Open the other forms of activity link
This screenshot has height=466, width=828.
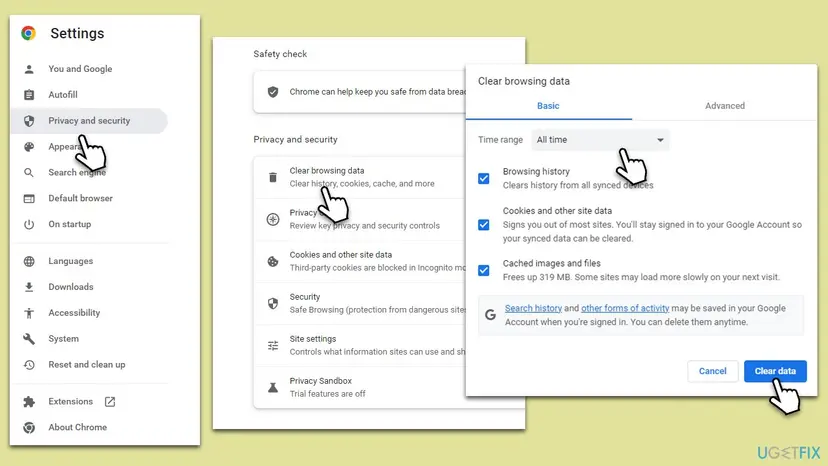(x=625, y=308)
